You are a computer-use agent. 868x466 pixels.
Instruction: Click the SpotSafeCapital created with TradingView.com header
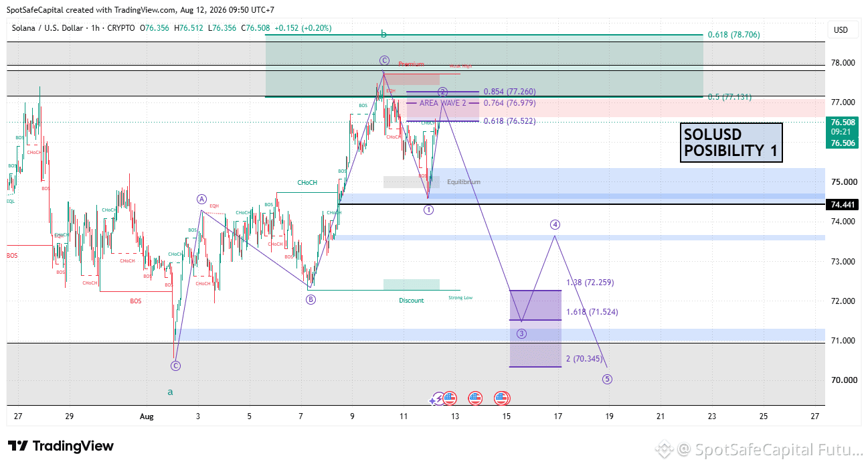pyautogui.click(x=141, y=10)
